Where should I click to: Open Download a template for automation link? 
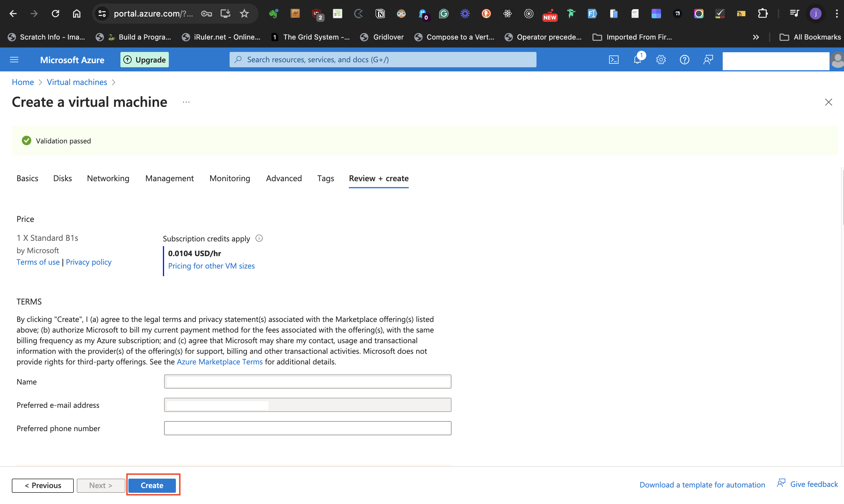pos(702,485)
